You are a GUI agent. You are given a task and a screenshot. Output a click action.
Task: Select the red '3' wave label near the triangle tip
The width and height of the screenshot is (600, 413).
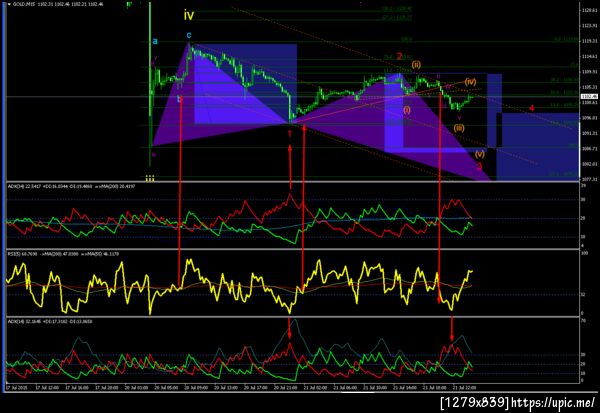(x=479, y=166)
